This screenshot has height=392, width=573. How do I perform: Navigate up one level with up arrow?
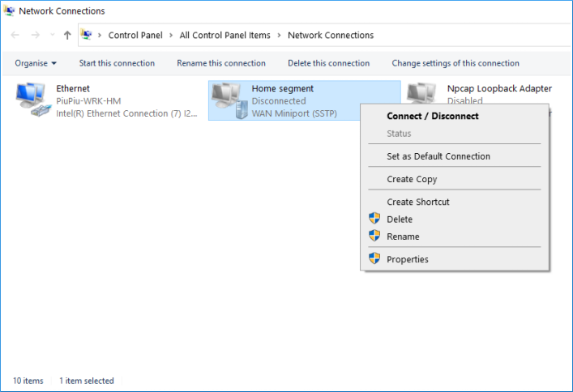click(x=67, y=36)
